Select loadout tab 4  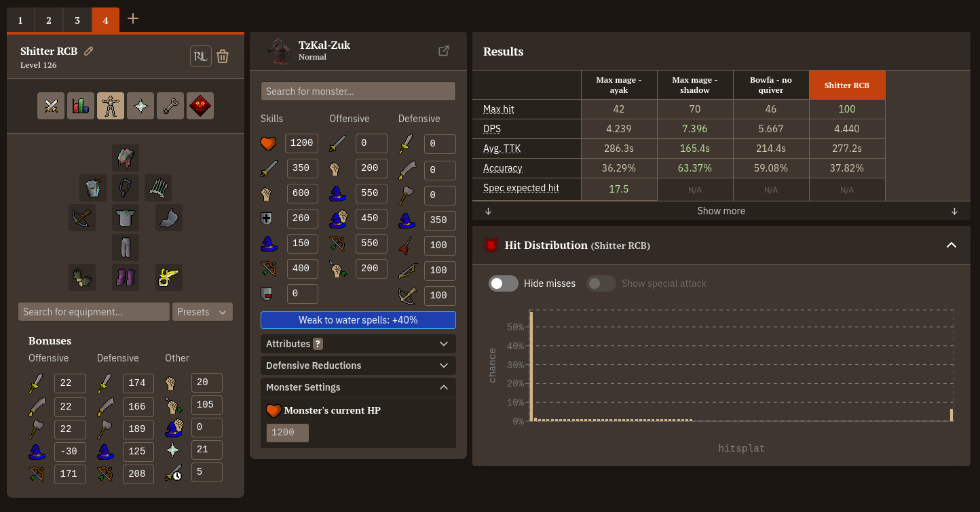[106, 20]
